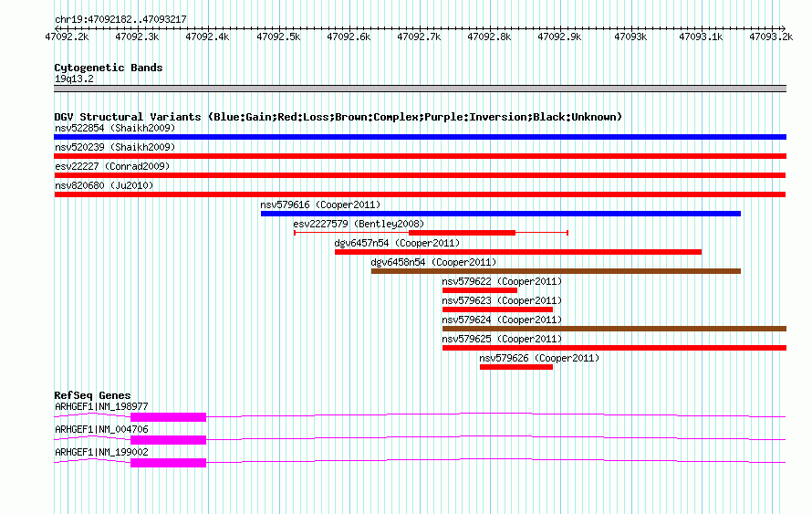
Task: Click the 47092.3k ruler label
Action: point(137,37)
